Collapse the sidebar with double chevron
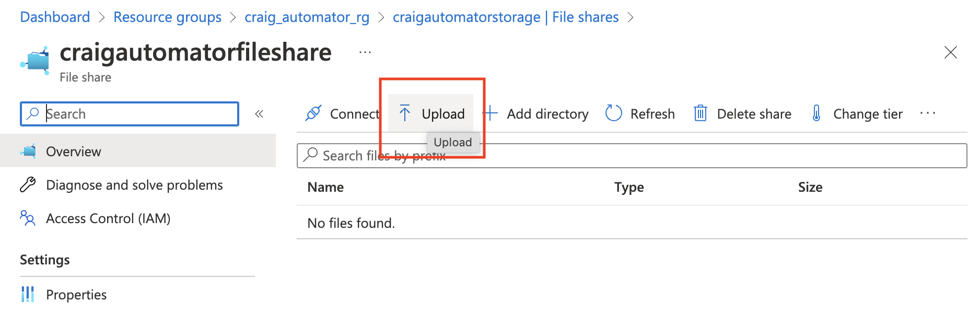The image size is (980, 325). [259, 114]
